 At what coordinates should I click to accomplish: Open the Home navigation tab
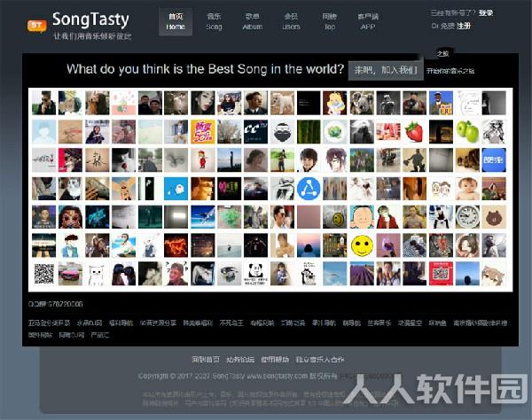click(x=176, y=21)
